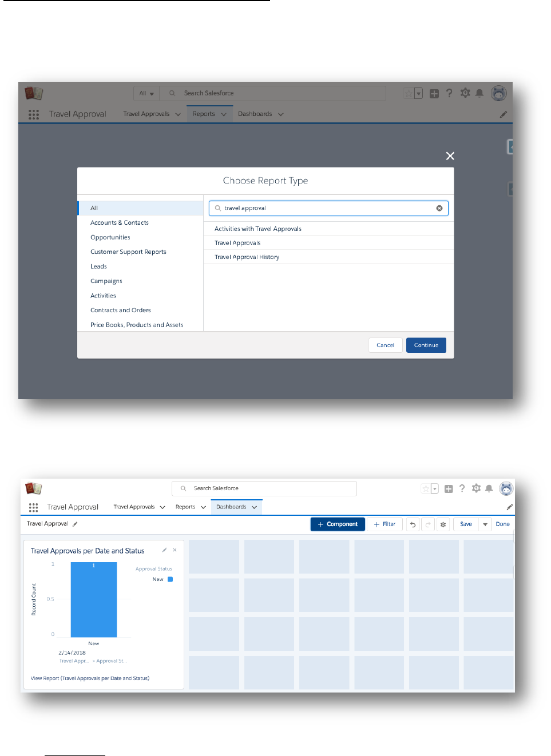Open Setup gear in lower Dashboards screenshot header
The width and height of the screenshot is (551, 756).
(x=476, y=488)
